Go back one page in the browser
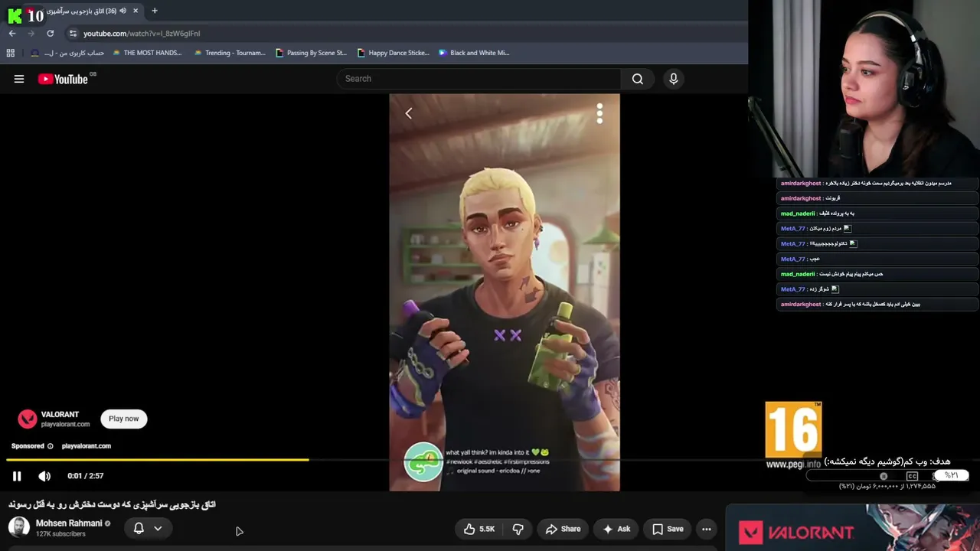 [12, 34]
